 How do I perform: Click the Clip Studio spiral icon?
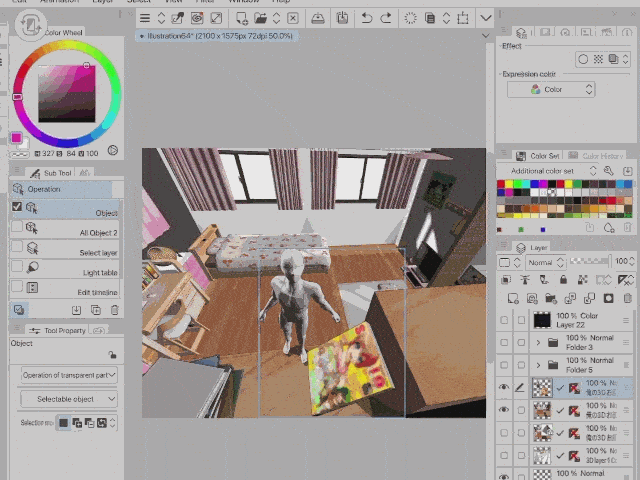[197, 18]
